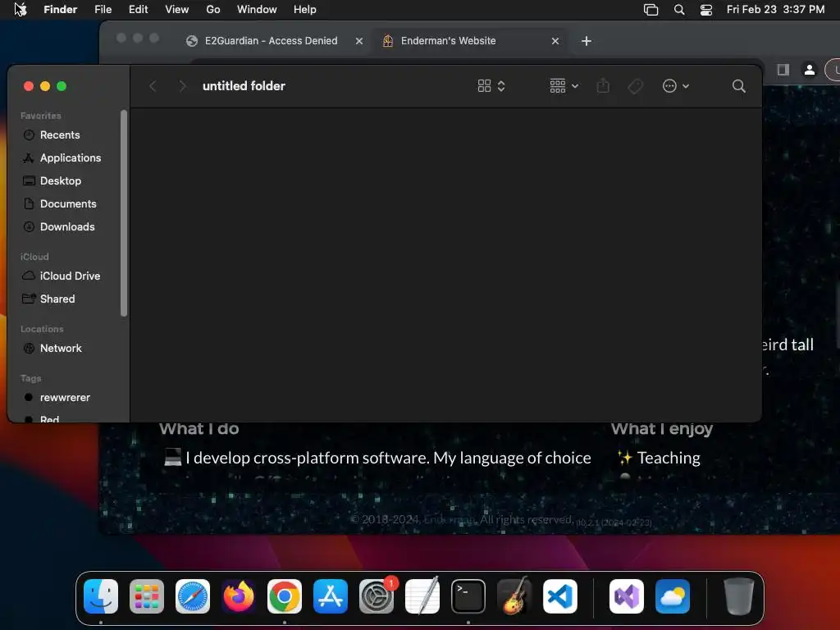This screenshot has height=630, width=840.
Task: Open the Apple menu
Action: pyautogui.click(x=21, y=9)
